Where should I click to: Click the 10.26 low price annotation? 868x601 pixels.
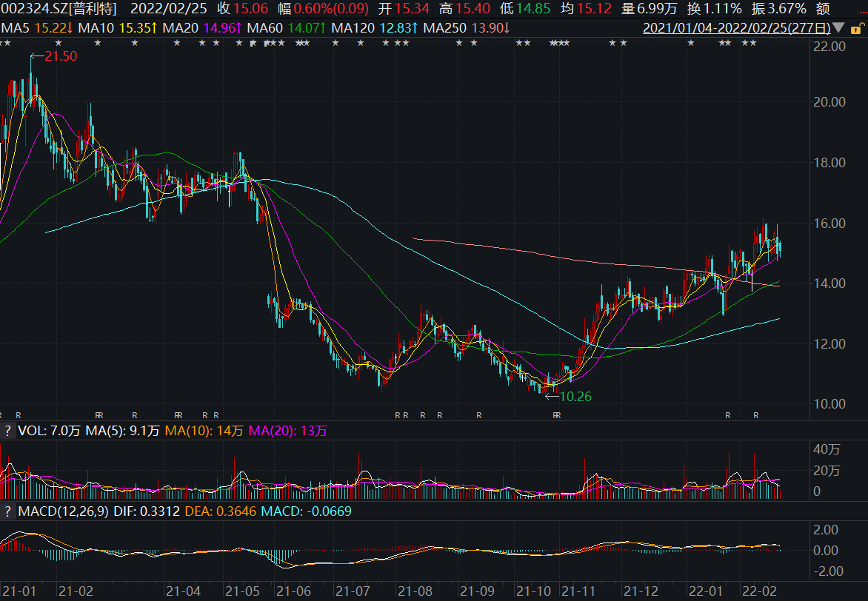click(x=575, y=397)
